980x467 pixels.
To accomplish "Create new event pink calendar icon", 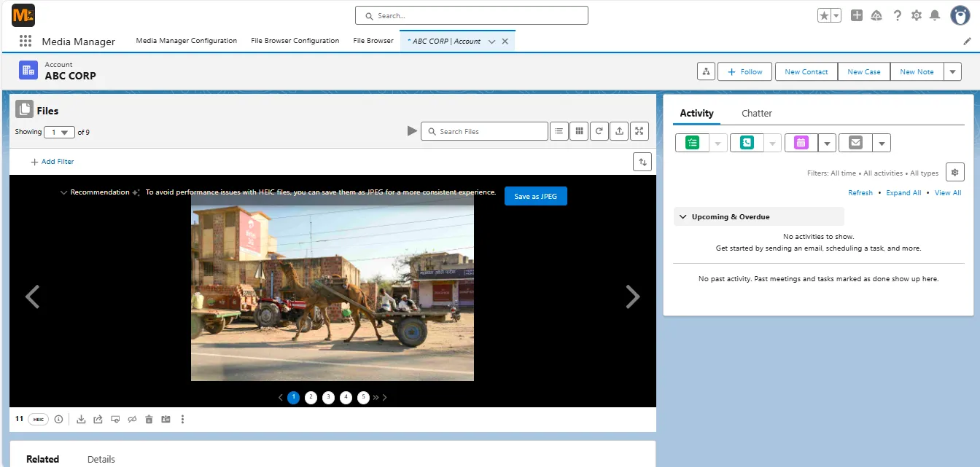I will pos(801,143).
